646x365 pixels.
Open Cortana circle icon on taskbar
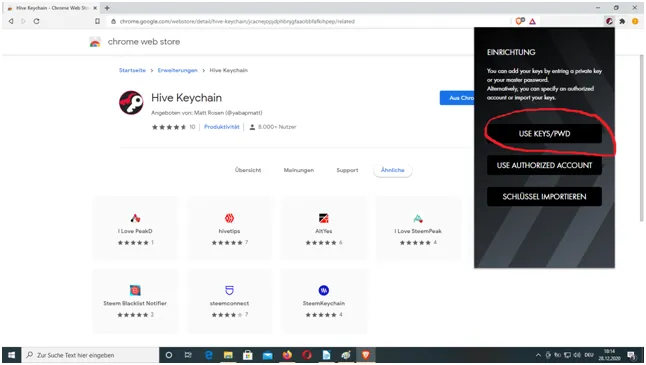169,355
